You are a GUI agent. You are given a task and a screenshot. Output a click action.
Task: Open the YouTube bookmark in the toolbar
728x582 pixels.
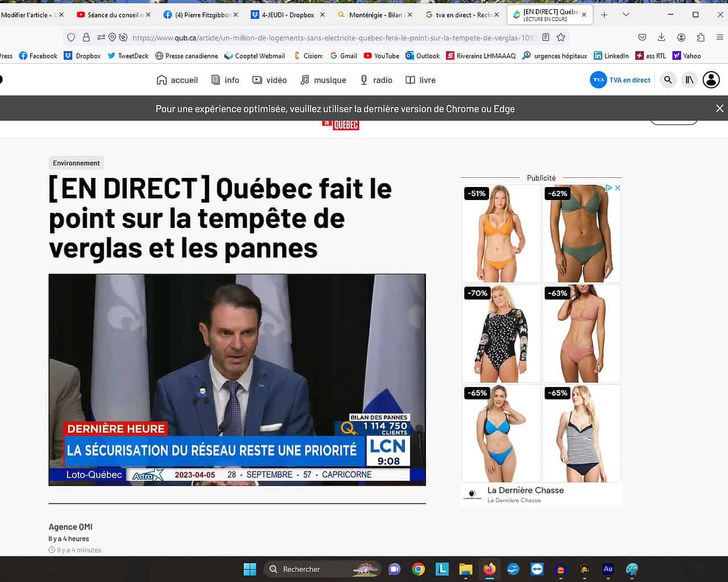pyautogui.click(x=381, y=56)
